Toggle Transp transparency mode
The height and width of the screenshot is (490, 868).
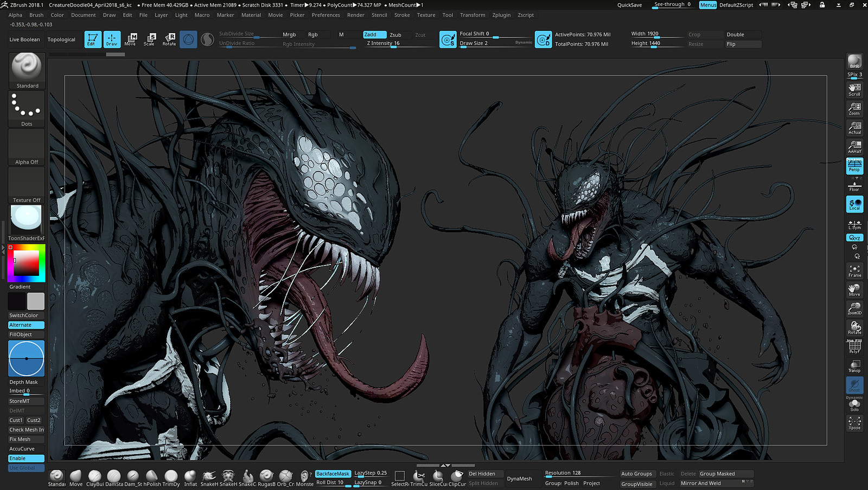(854, 366)
